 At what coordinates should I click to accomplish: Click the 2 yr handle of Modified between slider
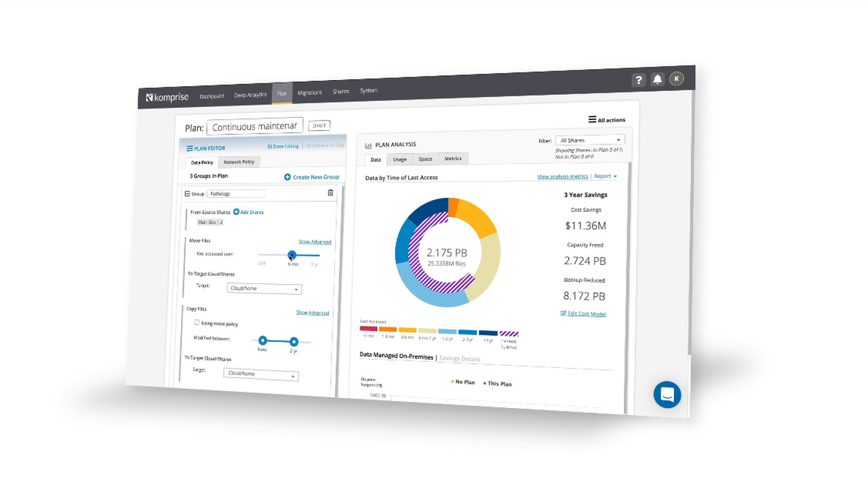click(x=294, y=342)
